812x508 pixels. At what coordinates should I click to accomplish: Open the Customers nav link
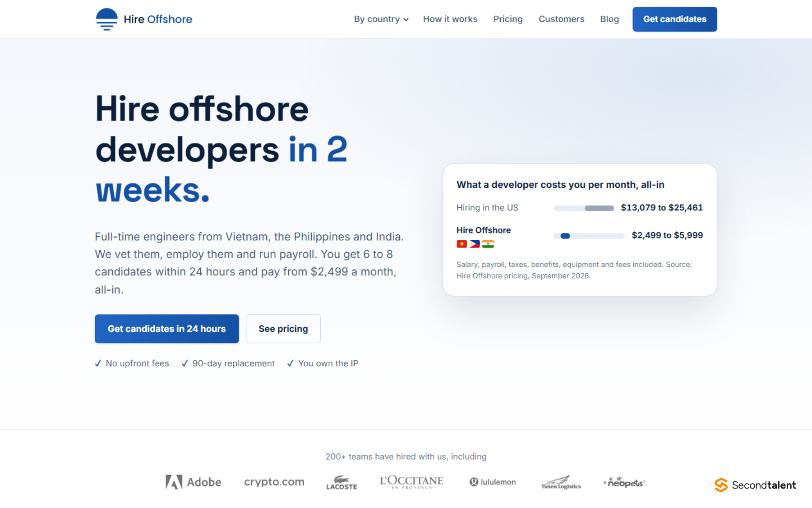[x=562, y=19]
